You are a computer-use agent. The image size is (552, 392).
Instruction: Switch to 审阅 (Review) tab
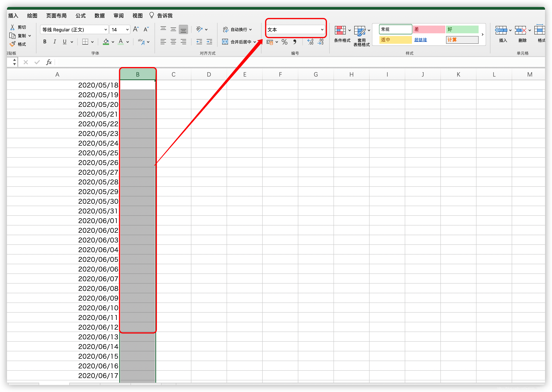(x=119, y=16)
